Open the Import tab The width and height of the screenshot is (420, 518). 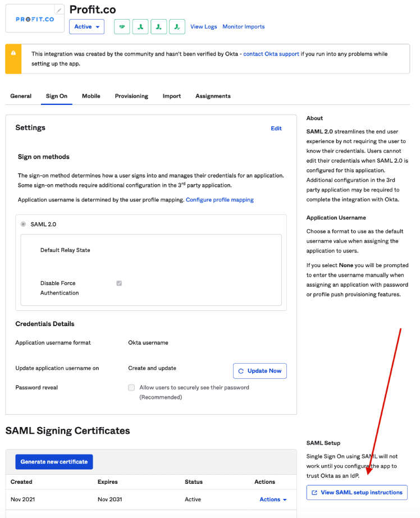click(x=172, y=96)
